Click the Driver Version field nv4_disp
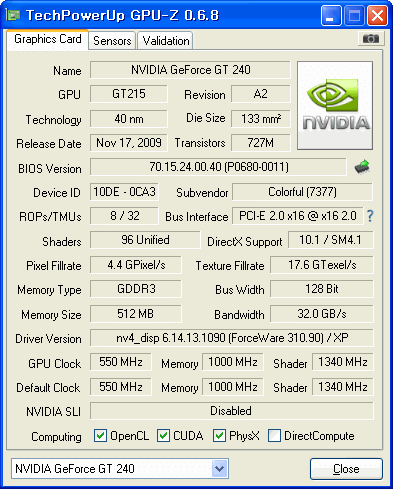 (x=232, y=338)
